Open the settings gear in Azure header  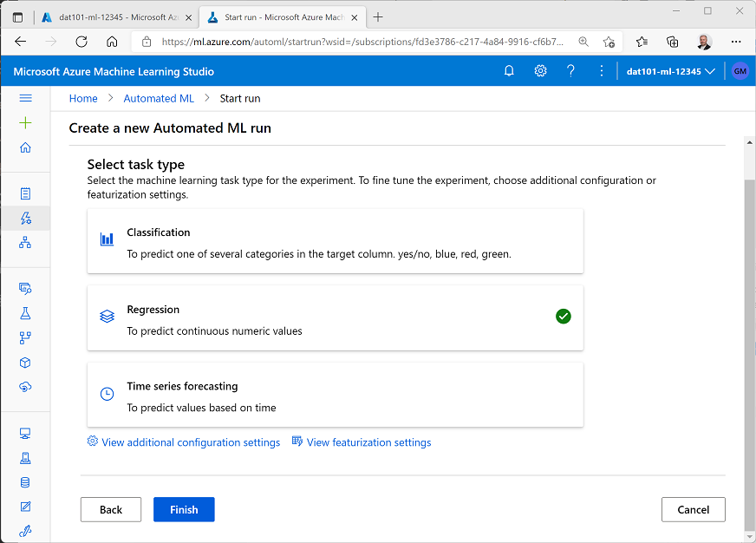pyautogui.click(x=540, y=71)
